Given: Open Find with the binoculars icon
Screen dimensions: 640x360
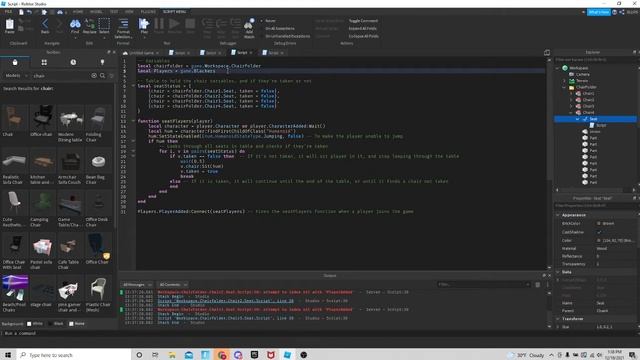Looking at the screenshot, I should coord(75,25).
